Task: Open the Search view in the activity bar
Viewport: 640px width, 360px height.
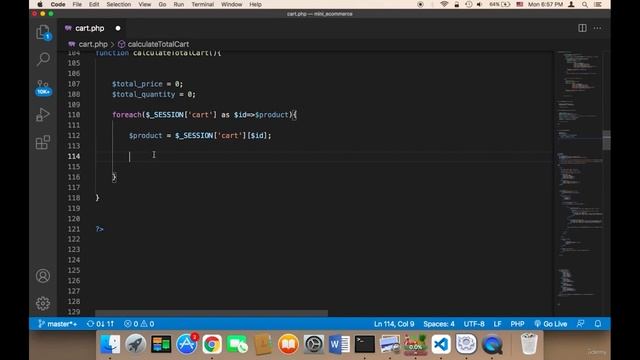Action: point(43,59)
